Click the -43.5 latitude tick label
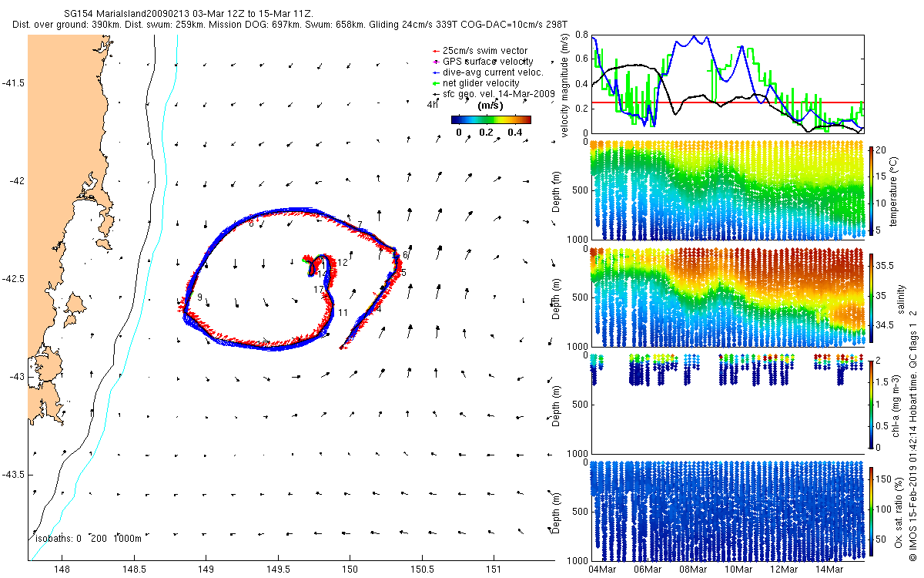 tap(14, 474)
